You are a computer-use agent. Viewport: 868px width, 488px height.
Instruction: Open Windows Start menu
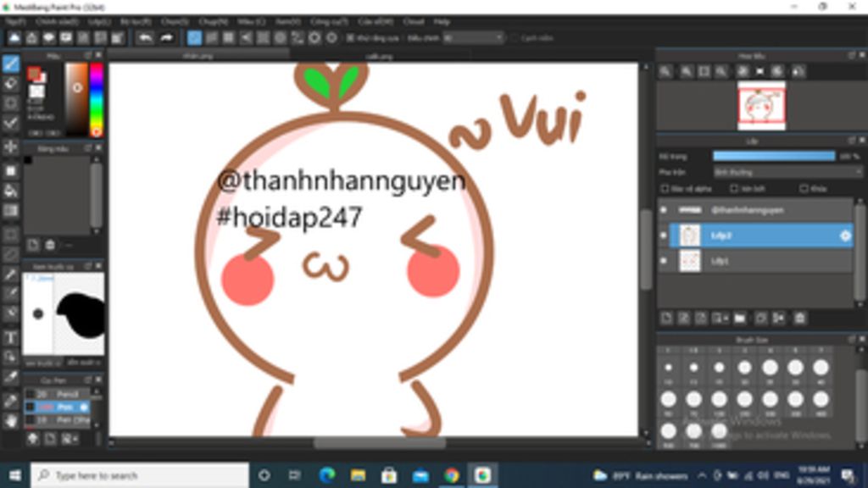[15, 475]
